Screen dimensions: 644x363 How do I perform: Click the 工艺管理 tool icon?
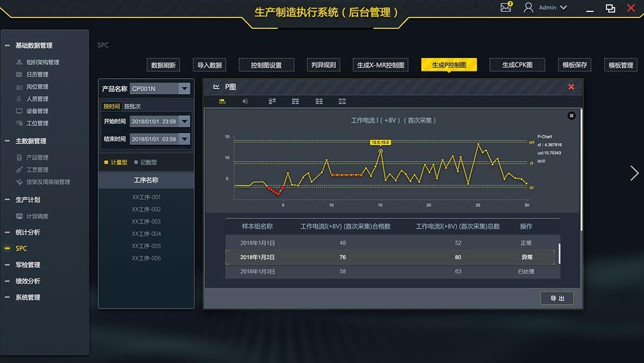pyautogui.click(x=20, y=170)
